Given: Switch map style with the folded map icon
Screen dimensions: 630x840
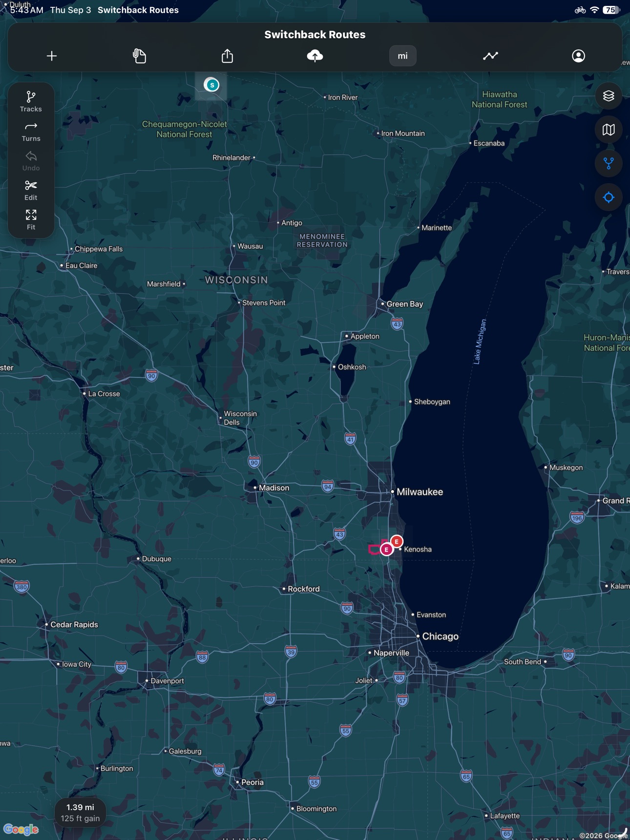Looking at the screenshot, I should [609, 130].
